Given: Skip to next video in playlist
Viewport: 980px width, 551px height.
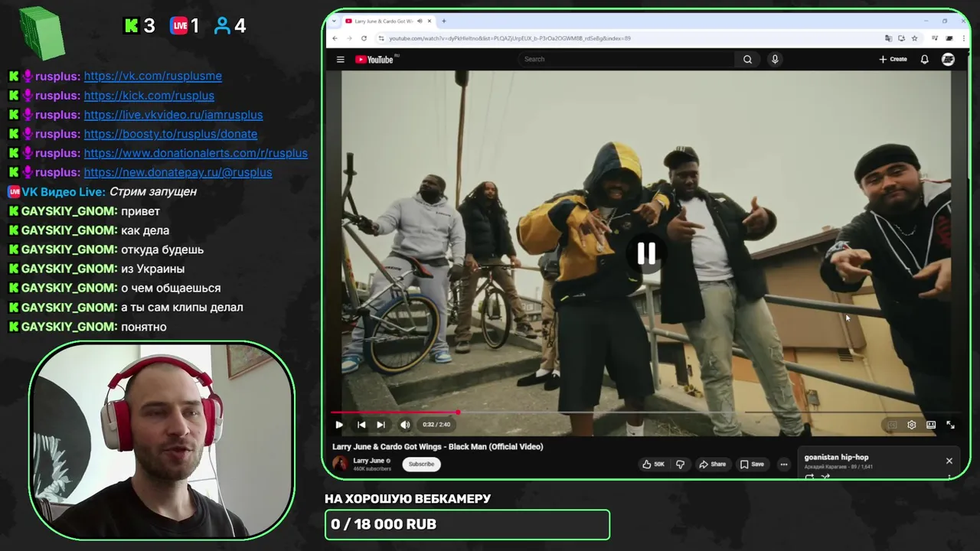Looking at the screenshot, I should 381,425.
